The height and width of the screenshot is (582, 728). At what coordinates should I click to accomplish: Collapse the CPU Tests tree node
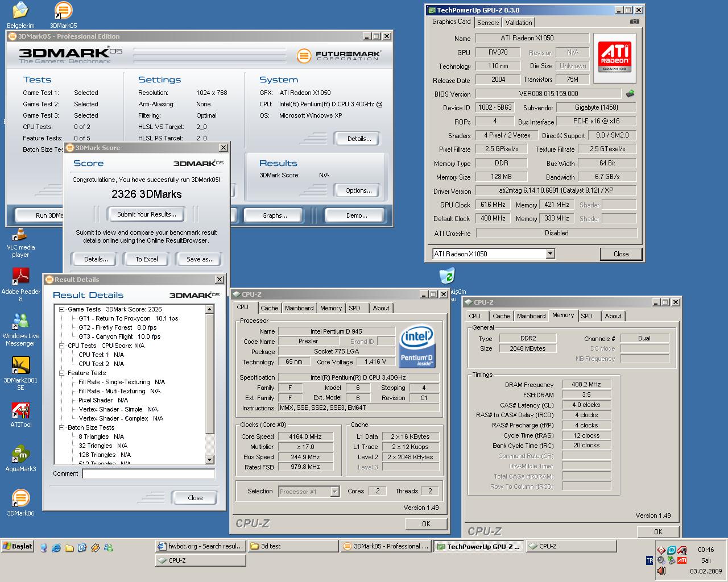tap(61, 346)
